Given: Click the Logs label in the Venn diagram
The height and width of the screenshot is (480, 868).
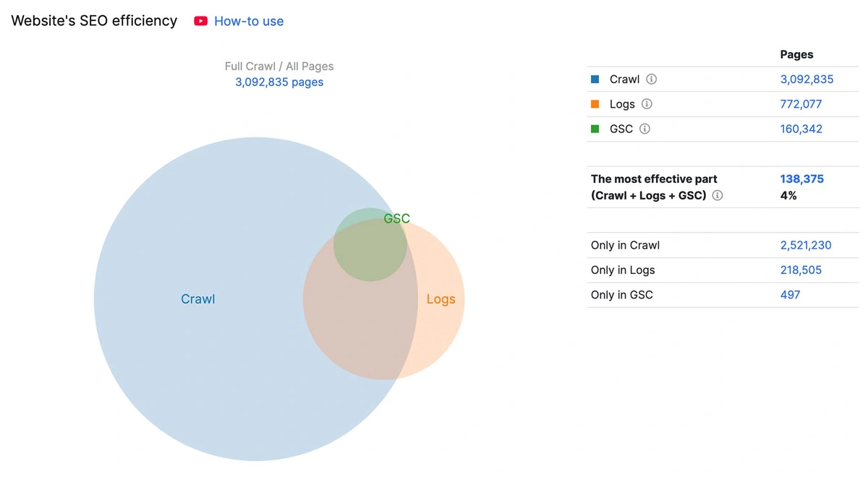Looking at the screenshot, I should coord(441,299).
